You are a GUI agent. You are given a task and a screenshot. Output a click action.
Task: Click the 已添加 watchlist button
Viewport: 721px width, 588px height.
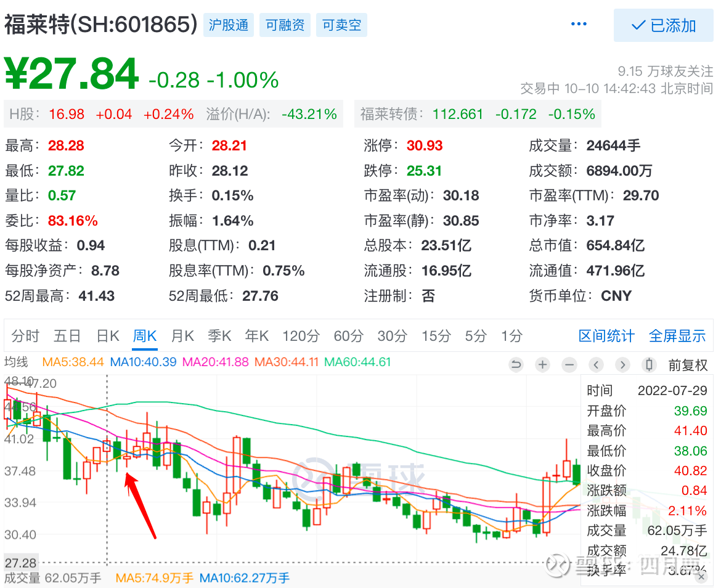click(663, 25)
